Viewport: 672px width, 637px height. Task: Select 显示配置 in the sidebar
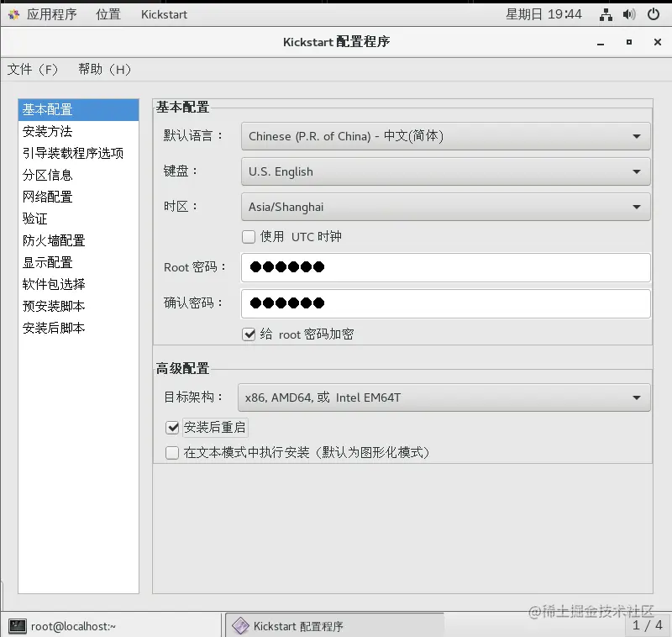pos(78,262)
